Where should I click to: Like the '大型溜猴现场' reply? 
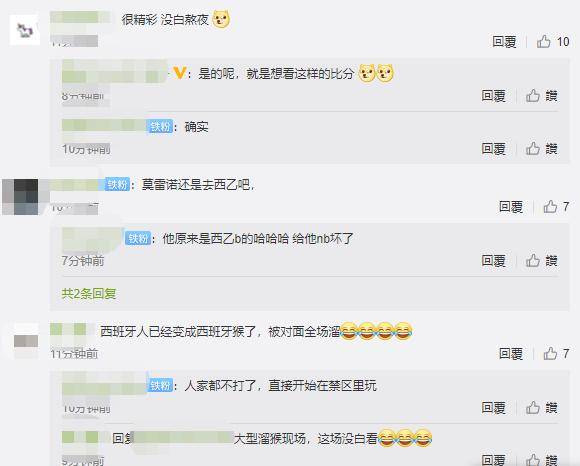pyautogui.click(x=542, y=460)
